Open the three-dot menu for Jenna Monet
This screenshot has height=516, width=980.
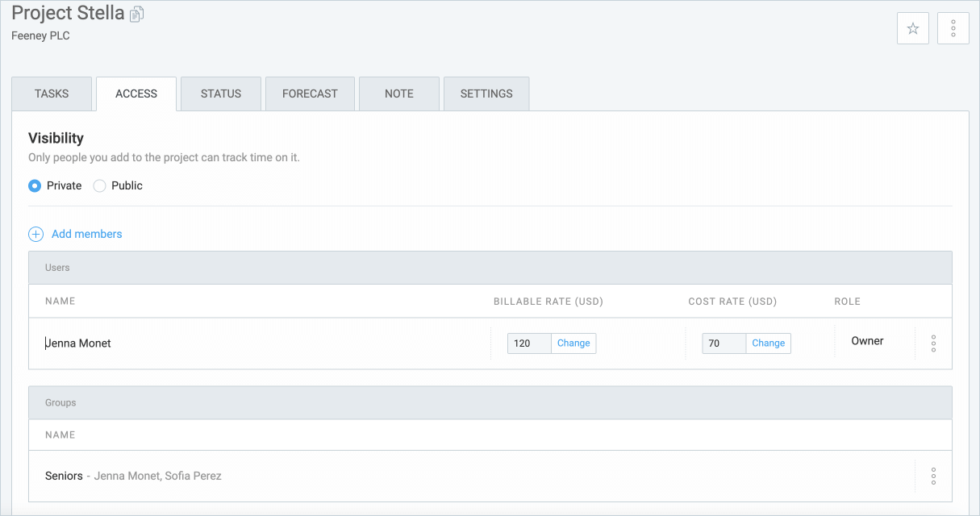pos(932,343)
